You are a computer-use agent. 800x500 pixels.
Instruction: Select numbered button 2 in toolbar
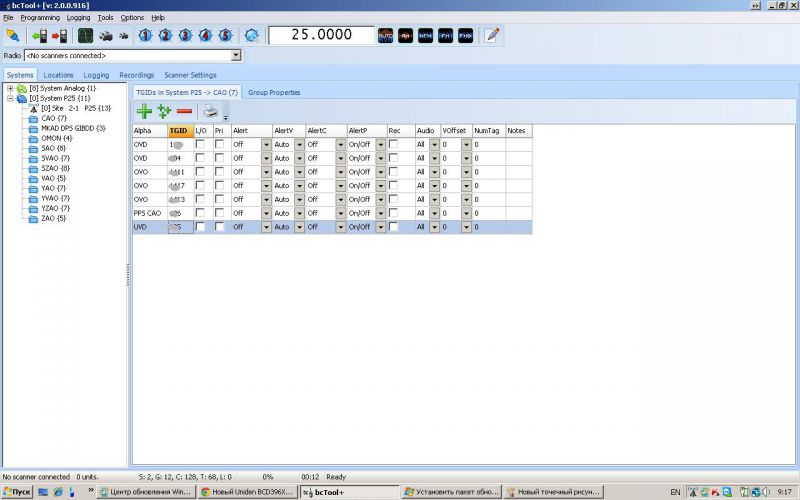165,36
